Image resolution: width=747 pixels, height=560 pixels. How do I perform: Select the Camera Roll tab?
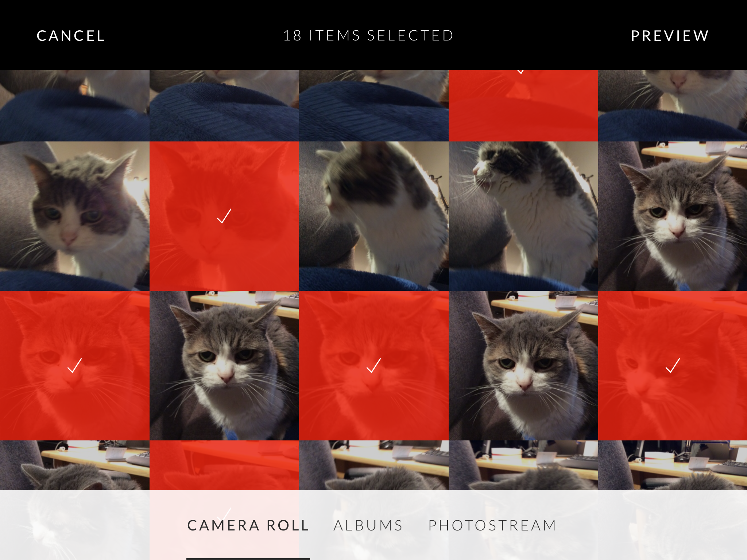coord(248,525)
